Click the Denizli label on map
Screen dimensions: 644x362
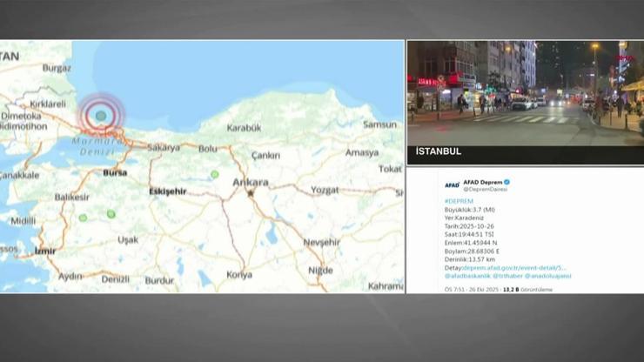click(x=116, y=279)
